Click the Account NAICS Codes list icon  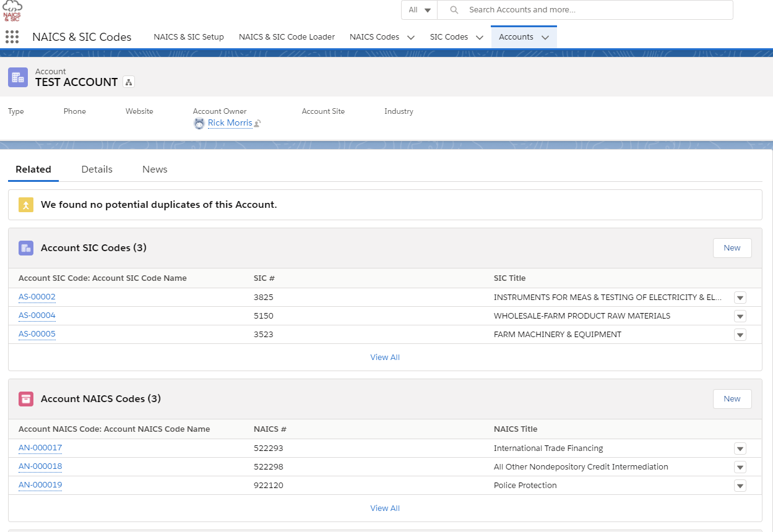point(26,399)
